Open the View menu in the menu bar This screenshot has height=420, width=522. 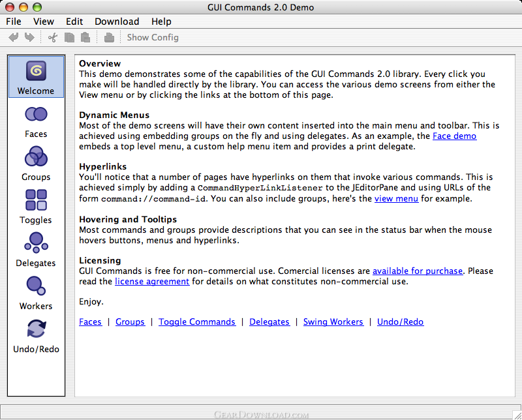click(x=44, y=22)
